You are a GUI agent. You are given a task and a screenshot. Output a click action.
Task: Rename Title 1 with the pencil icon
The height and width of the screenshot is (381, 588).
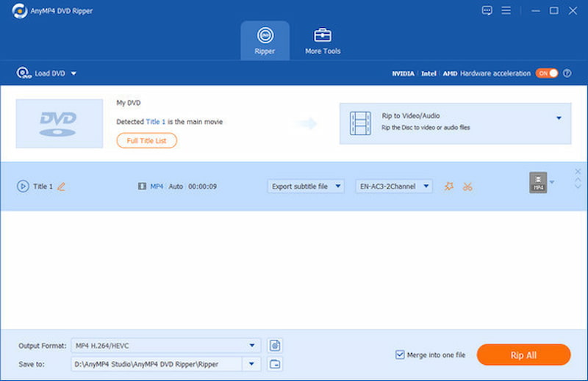(61, 186)
